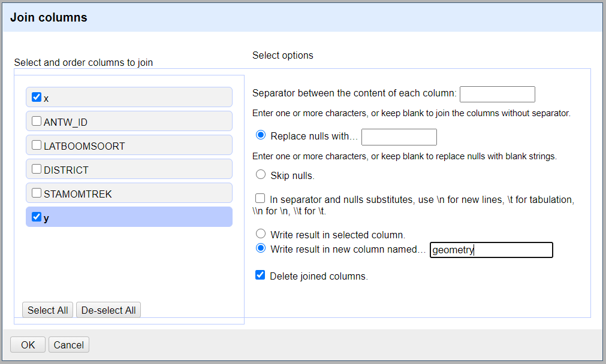Enable the LATBOOMSOORT column checkbox
The width and height of the screenshot is (606, 364).
pos(37,145)
